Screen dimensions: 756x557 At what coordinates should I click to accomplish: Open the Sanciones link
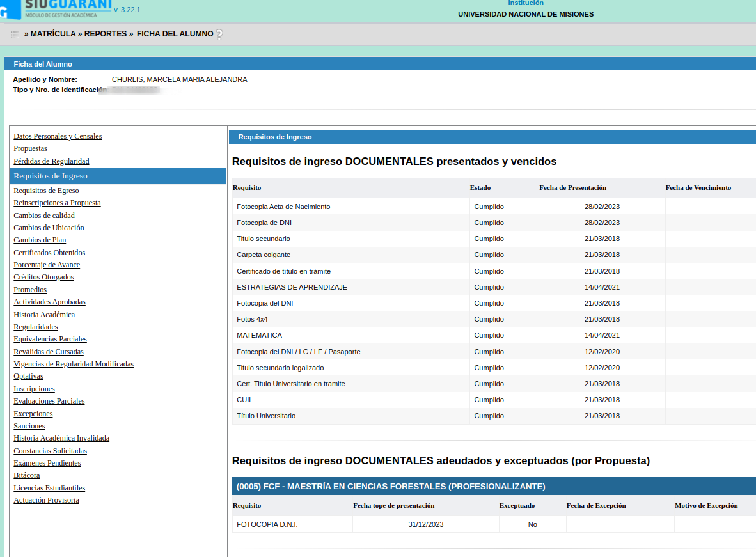(29, 426)
